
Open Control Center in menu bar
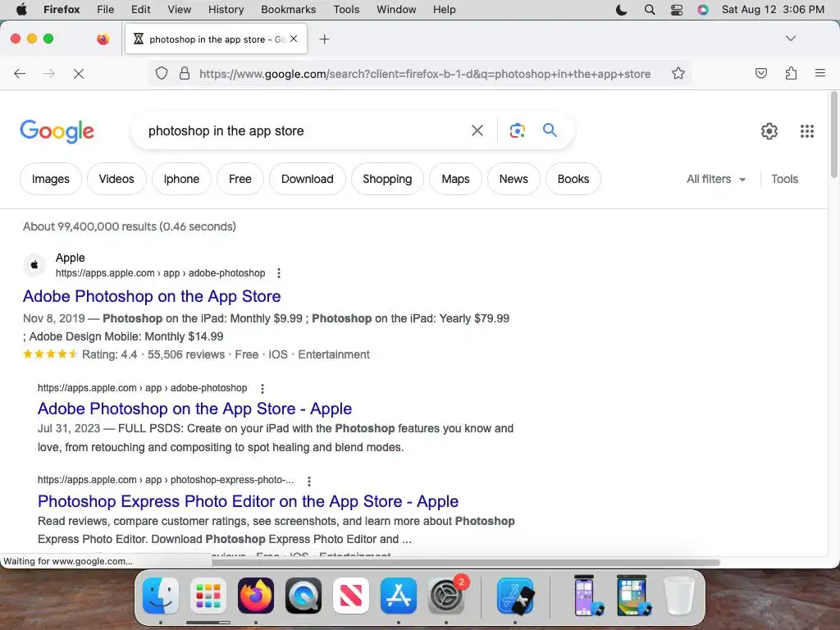click(677, 10)
